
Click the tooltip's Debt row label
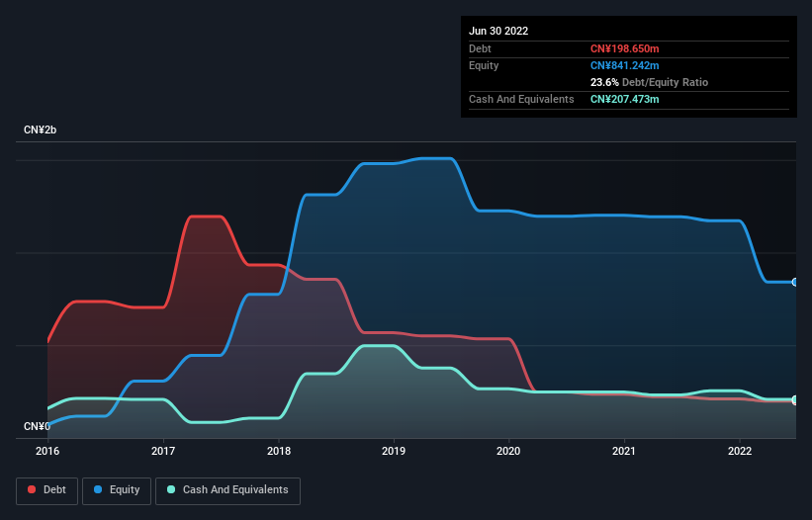[480, 48]
